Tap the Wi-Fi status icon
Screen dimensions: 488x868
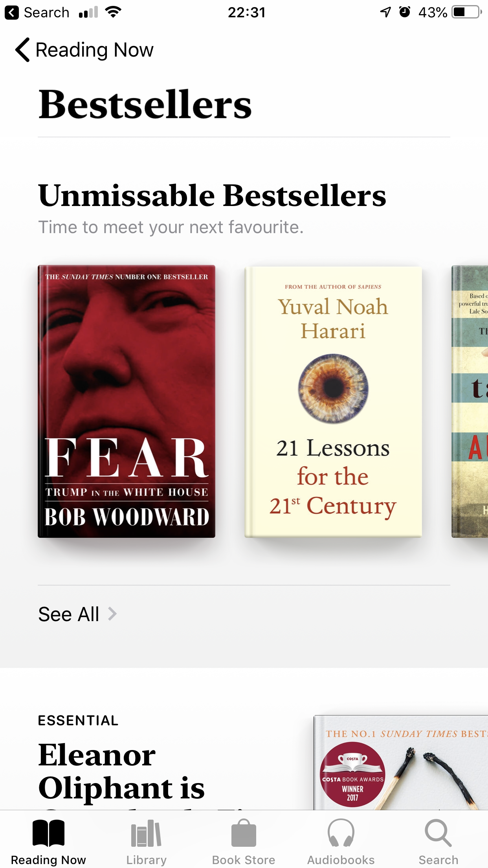[113, 12]
